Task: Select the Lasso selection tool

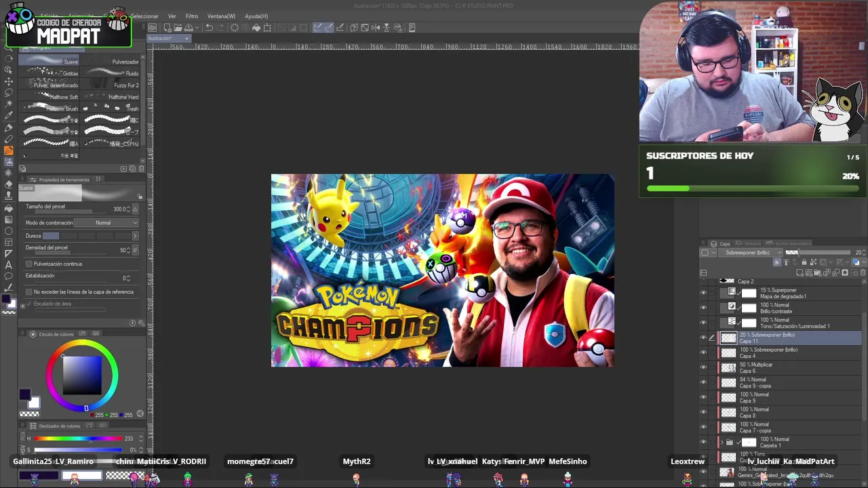Action: (9, 92)
